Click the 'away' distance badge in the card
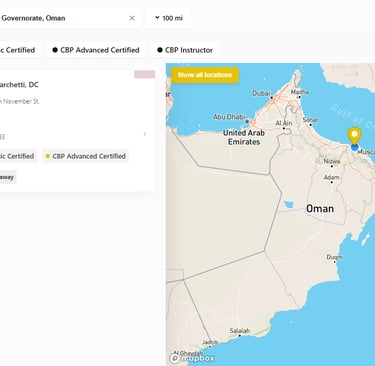The height and width of the screenshot is (366, 375). [x=8, y=177]
